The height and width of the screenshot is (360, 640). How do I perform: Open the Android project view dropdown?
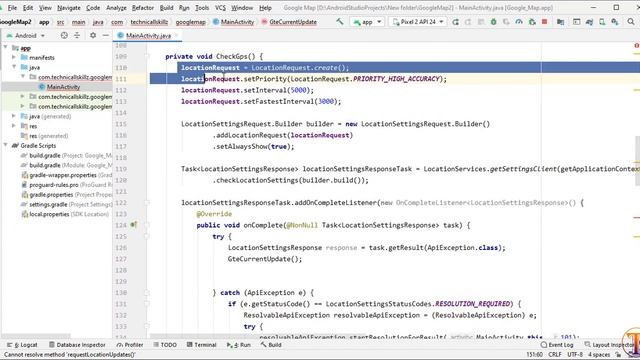coord(26,36)
